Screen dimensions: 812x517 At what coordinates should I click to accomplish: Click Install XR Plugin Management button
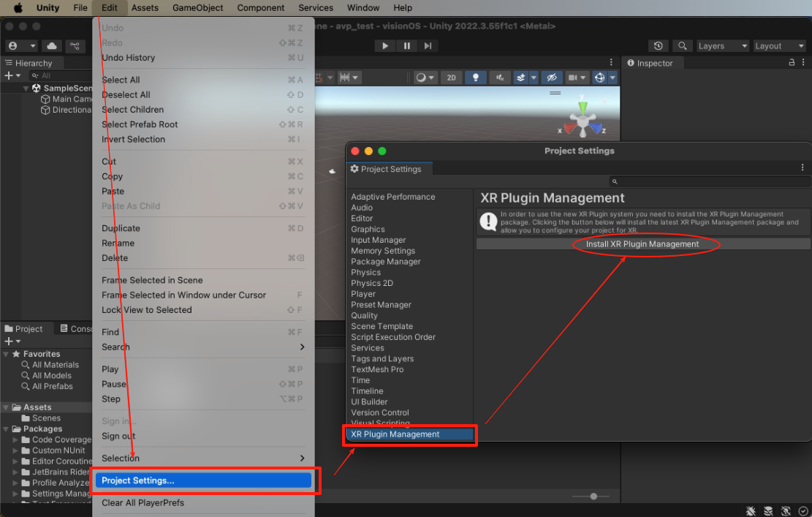[642, 244]
